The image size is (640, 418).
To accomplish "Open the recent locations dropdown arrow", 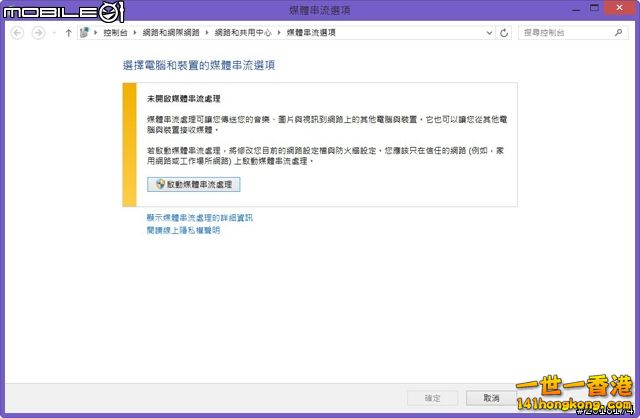I will click(53, 33).
